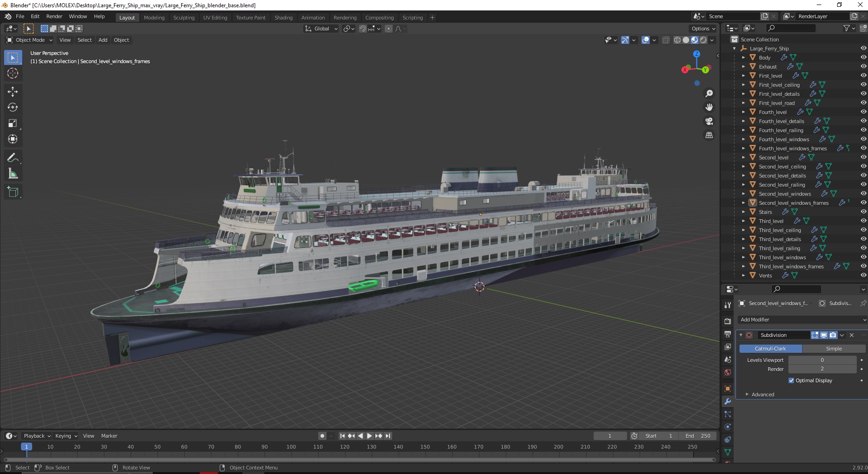Activate the Scale tool
The width and height of the screenshot is (868, 474).
(x=13, y=123)
